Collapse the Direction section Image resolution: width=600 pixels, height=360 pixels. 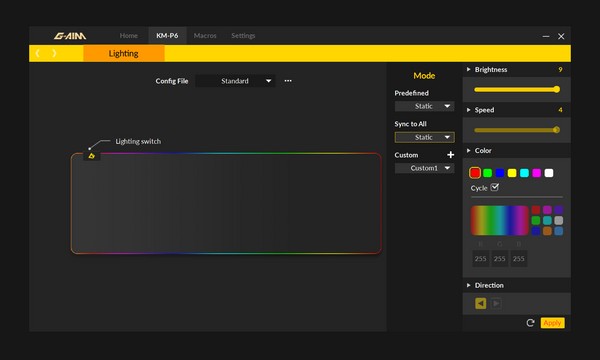468,285
